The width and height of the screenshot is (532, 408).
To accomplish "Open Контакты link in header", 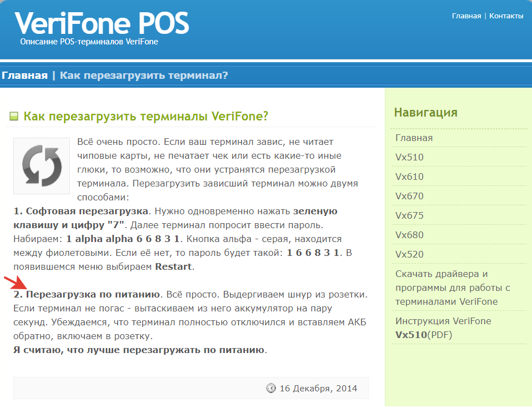I will click(x=506, y=16).
